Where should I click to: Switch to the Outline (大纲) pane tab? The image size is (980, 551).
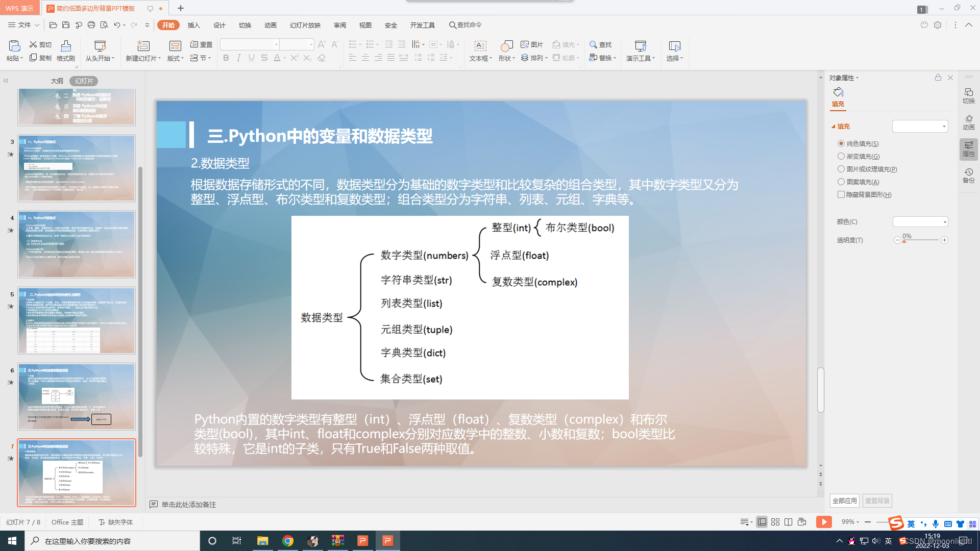[x=57, y=81]
